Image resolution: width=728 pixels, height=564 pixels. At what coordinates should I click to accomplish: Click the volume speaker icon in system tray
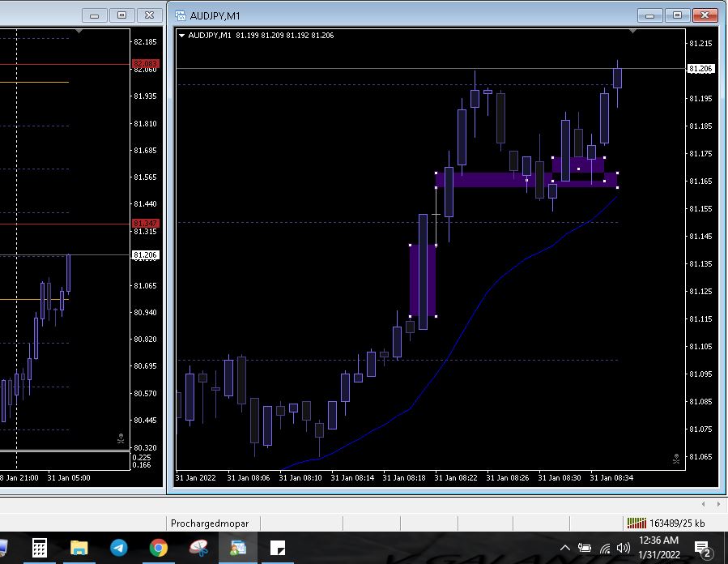tap(624, 549)
